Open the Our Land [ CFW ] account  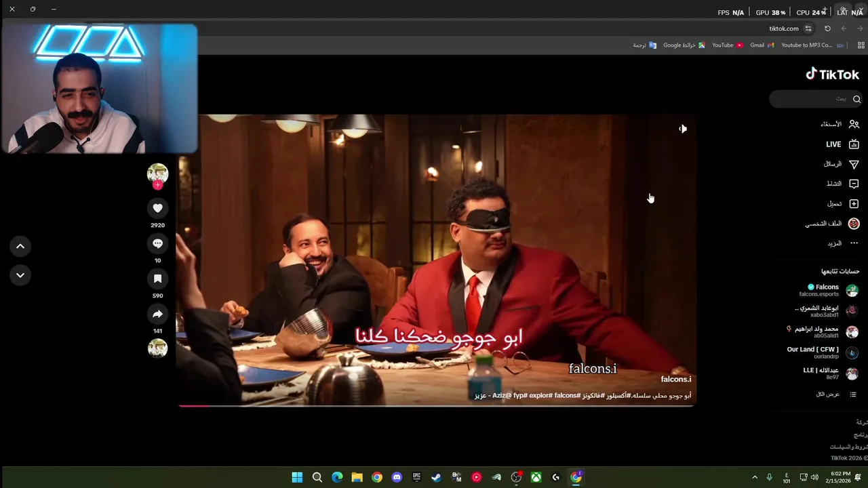pyautogui.click(x=823, y=352)
